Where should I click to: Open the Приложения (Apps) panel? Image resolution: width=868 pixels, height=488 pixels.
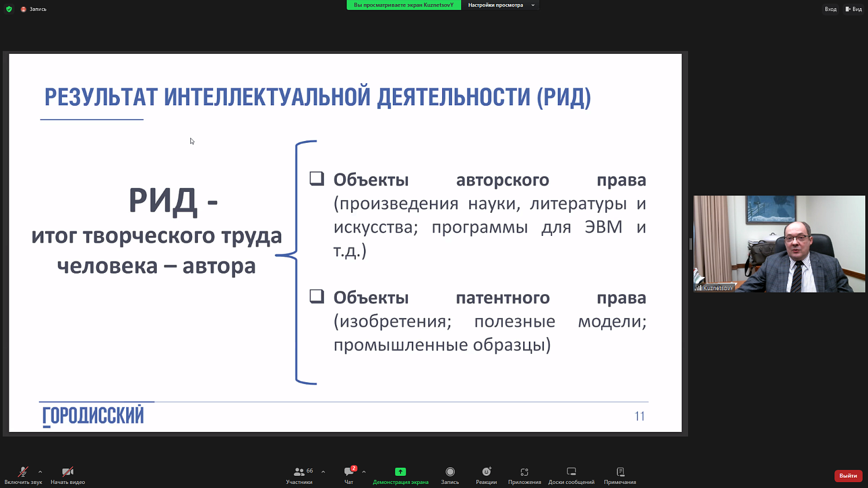coord(524,474)
